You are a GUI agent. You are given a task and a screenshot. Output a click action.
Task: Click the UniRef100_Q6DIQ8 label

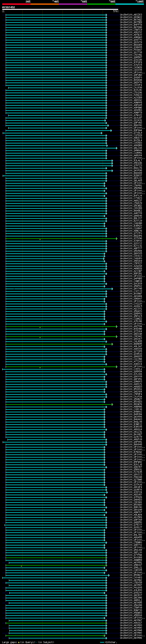coord(131,334)
